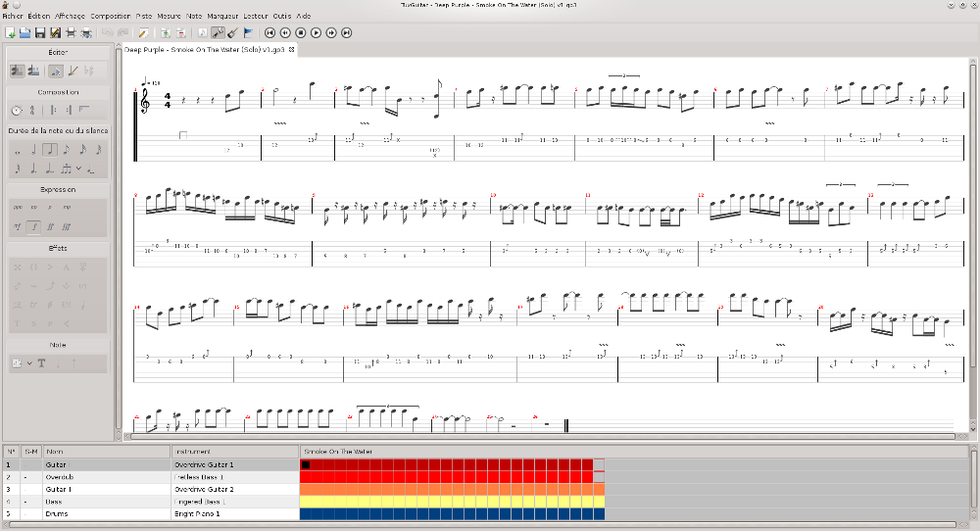Click the print icon in the toolbar

click(x=71, y=33)
